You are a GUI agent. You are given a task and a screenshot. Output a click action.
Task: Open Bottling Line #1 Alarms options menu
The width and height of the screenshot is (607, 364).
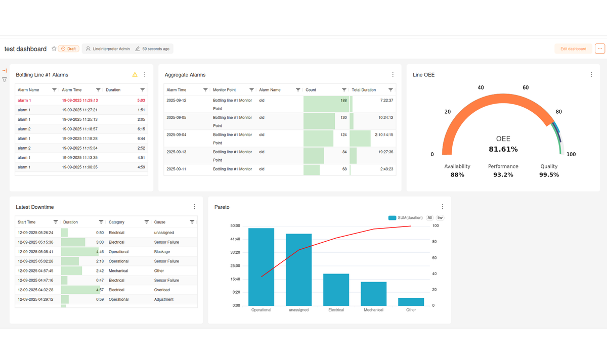click(145, 75)
